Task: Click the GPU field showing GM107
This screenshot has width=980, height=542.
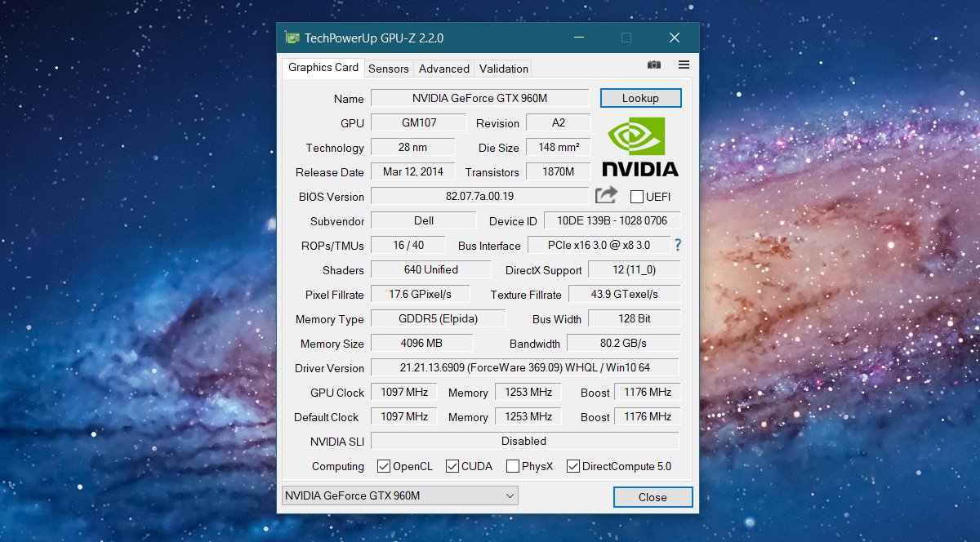Action: (x=418, y=122)
